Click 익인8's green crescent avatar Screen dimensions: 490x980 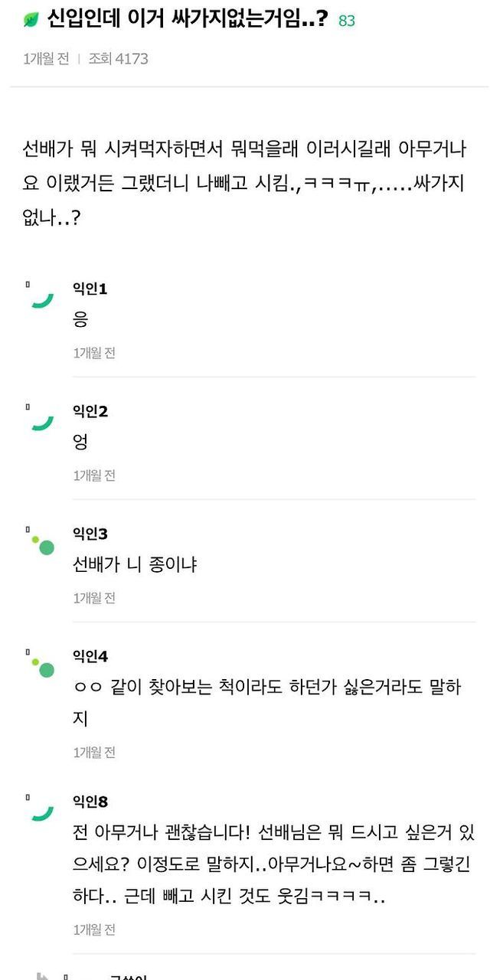point(42,812)
